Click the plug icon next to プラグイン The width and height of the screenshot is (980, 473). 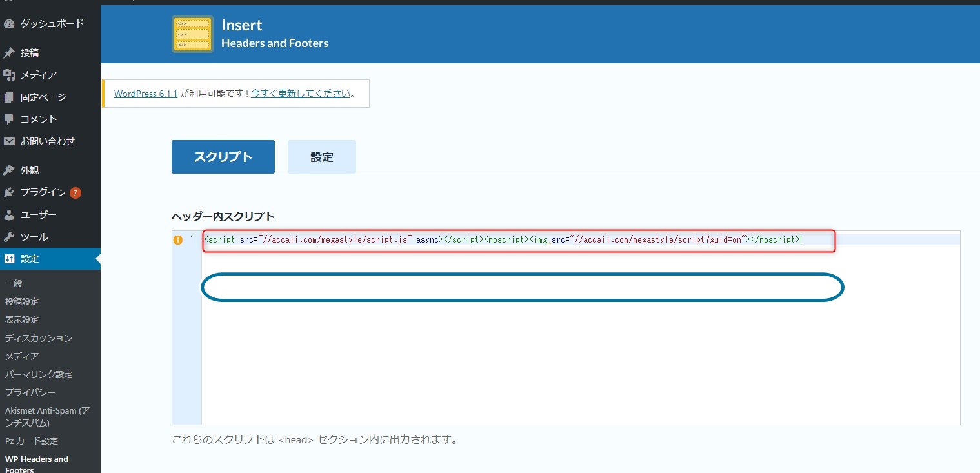(x=9, y=192)
